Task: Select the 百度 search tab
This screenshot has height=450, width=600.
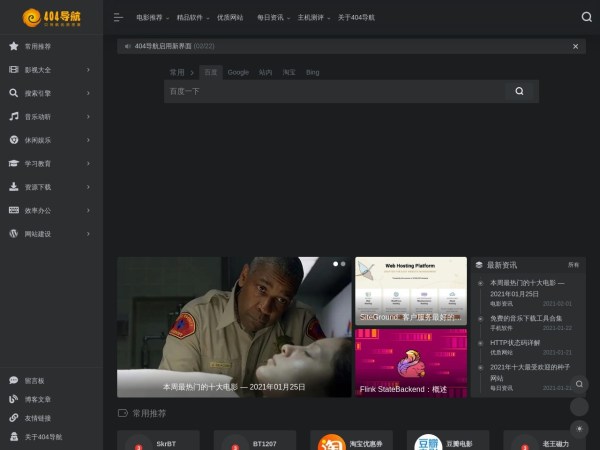Action: (210, 72)
